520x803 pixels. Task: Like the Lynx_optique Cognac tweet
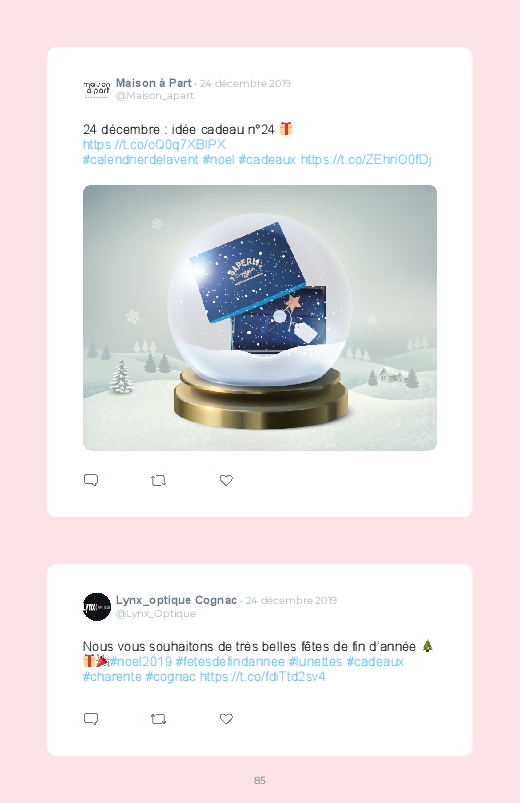click(226, 719)
